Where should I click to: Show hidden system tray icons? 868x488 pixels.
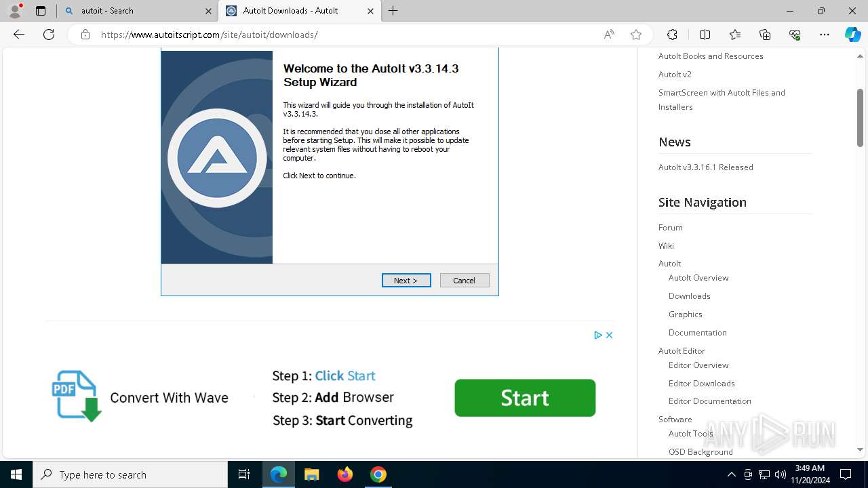click(x=731, y=474)
